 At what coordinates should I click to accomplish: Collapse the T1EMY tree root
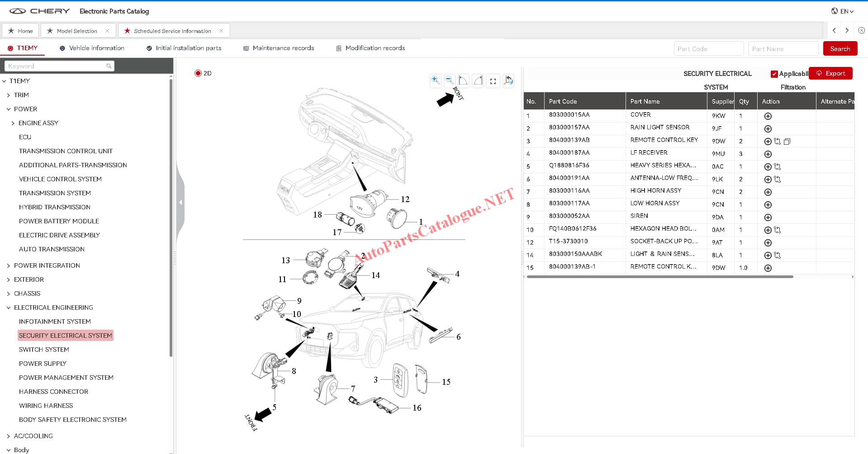(x=4, y=81)
